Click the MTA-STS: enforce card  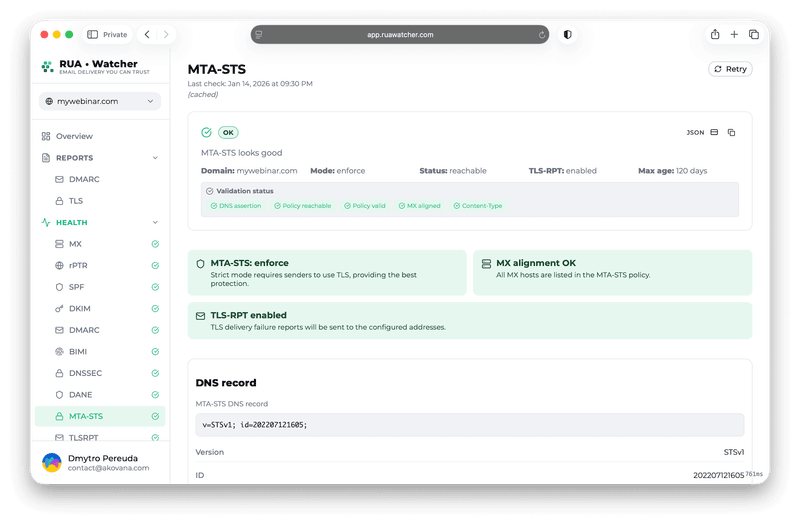pyautogui.click(x=327, y=272)
